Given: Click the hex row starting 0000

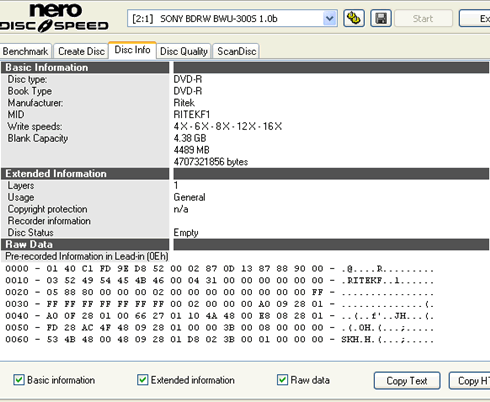Looking at the screenshot, I should [x=219, y=269].
